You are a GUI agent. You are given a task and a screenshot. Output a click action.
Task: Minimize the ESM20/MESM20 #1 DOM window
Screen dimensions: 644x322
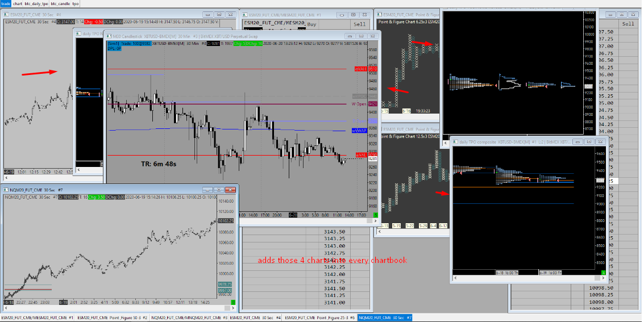tap(342, 15)
